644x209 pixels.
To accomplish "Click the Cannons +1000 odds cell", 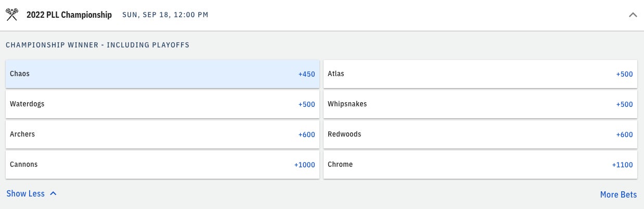I will (162, 165).
